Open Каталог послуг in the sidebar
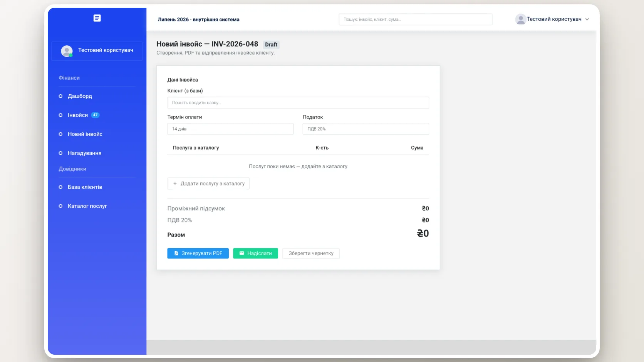 [87, 206]
